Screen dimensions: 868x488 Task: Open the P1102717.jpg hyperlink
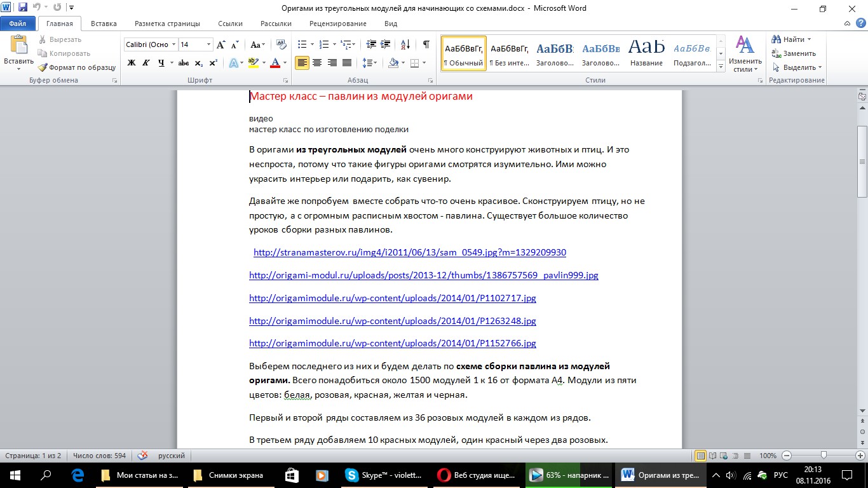[x=393, y=298]
